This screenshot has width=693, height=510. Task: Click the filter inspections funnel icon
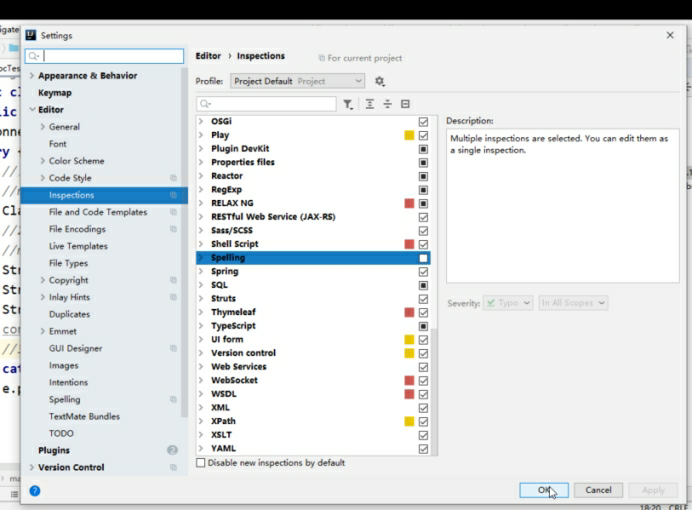point(348,104)
